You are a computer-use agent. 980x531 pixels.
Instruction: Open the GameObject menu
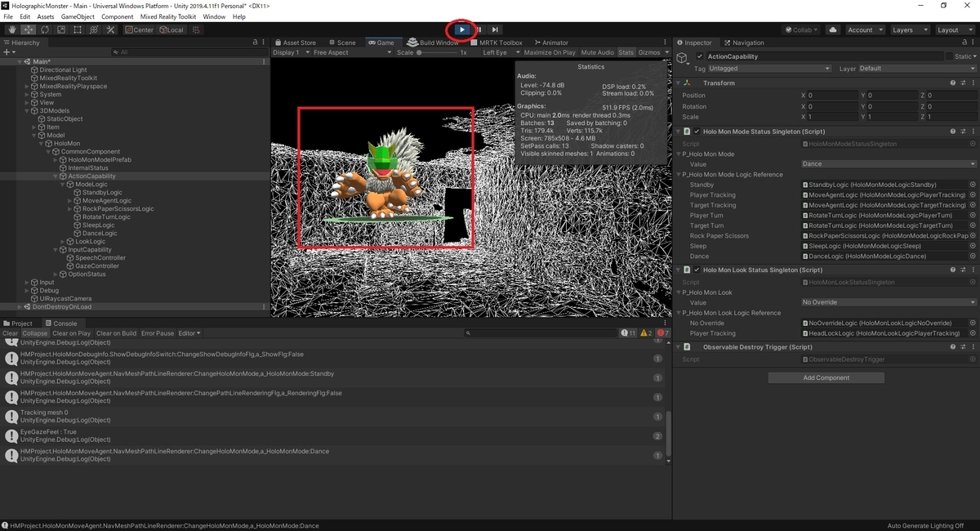[78, 16]
